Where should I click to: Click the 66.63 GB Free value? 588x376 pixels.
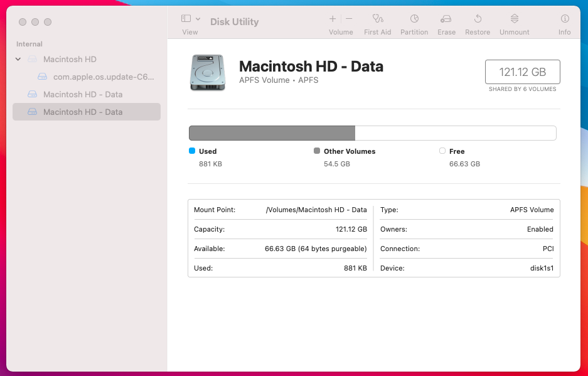pos(464,164)
